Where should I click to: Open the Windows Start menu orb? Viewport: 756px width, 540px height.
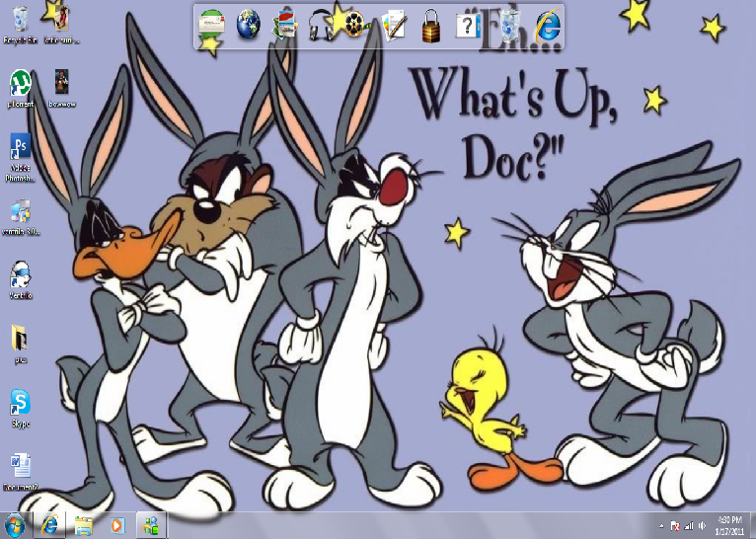[x=15, y=525]
